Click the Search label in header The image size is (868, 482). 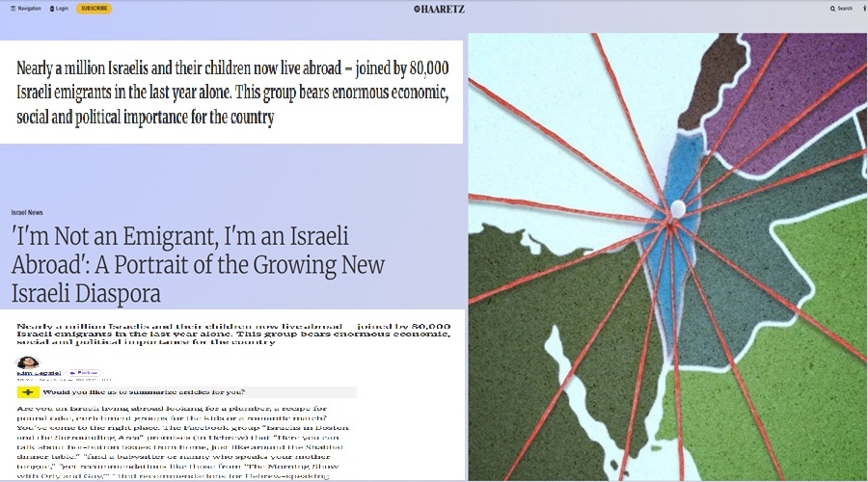pyautogui.click(x=845, y=8)
